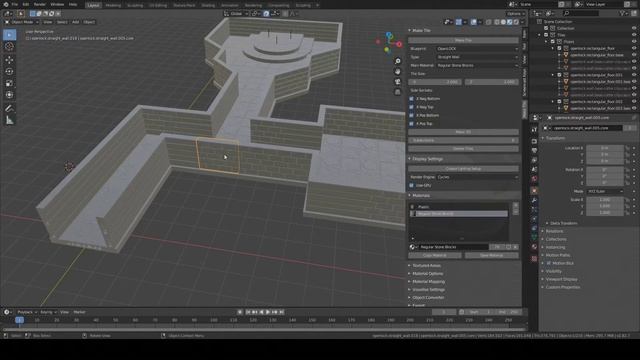Viewport: 640px width, 360px height.
Task: Expand the Voxelise Settings panel
Action: tap(428, 290)
